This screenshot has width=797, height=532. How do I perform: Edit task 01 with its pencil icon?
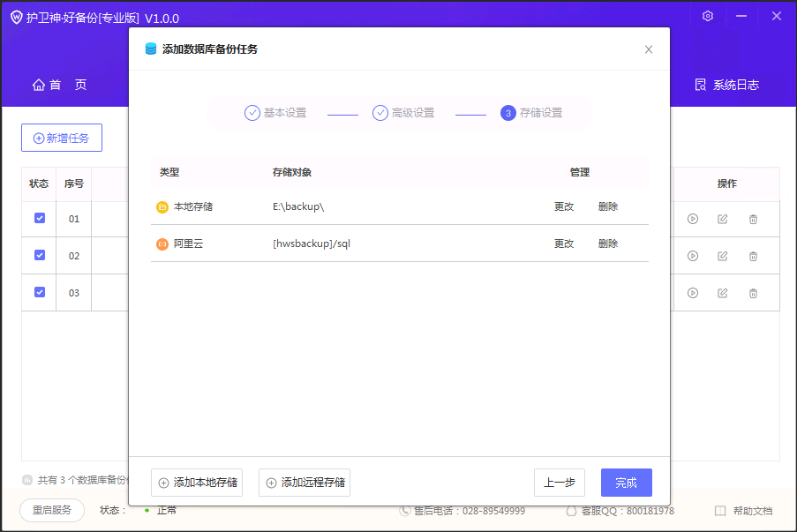pos(722,219)
